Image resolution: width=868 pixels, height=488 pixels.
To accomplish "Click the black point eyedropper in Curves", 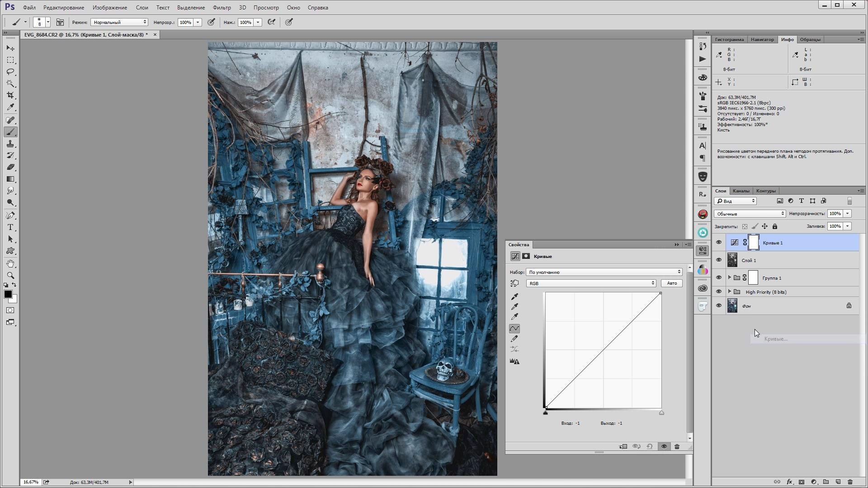I will pos(514,297).
